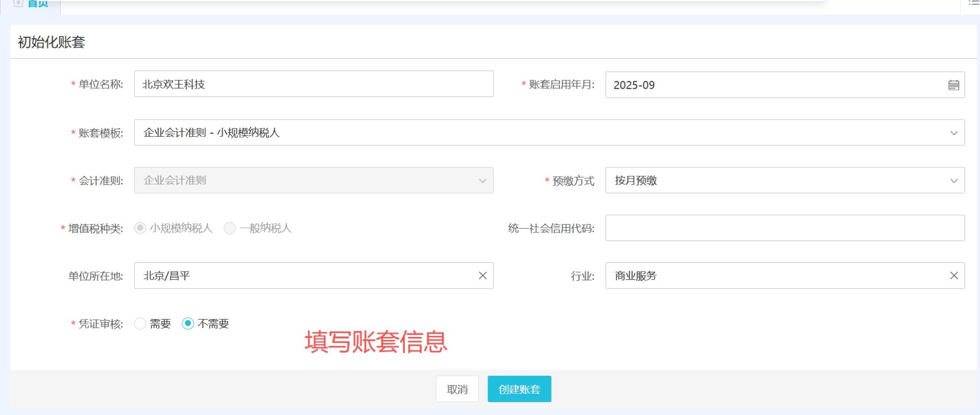The width and height of the screenshot is (980, 415).
Task: Click the house icon beside 首页
Action: click(18, 3)
